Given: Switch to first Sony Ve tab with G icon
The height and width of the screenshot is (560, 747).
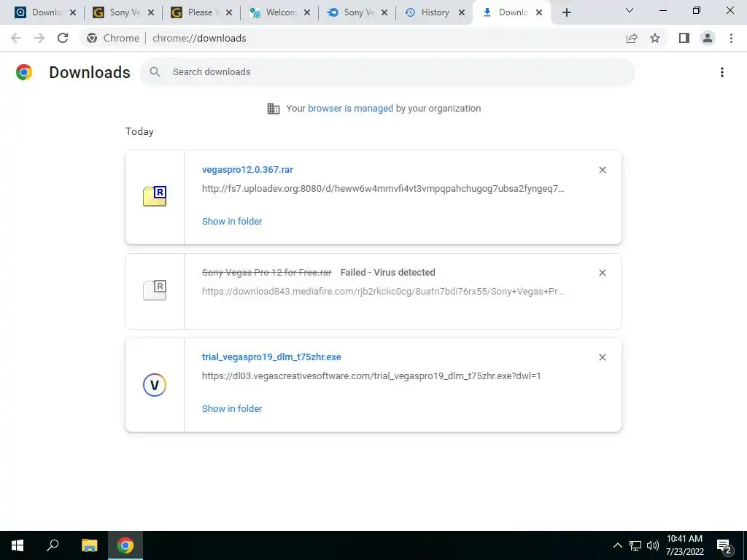Looking at the screenshot, I should [117, 12].
